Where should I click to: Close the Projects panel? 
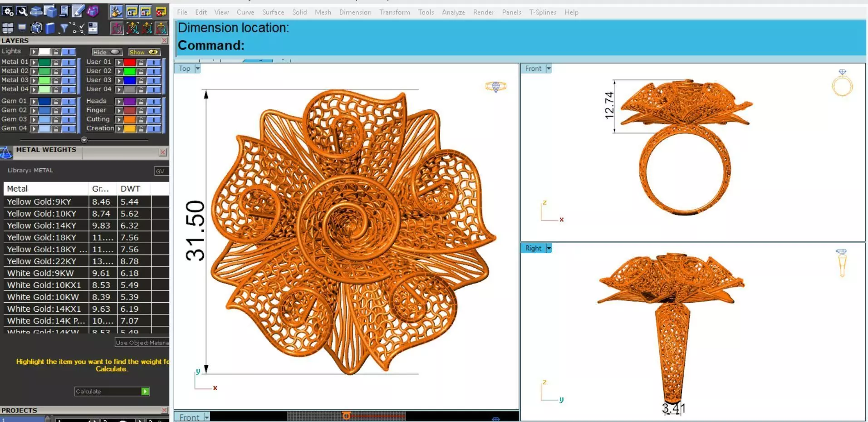[165, 410]
